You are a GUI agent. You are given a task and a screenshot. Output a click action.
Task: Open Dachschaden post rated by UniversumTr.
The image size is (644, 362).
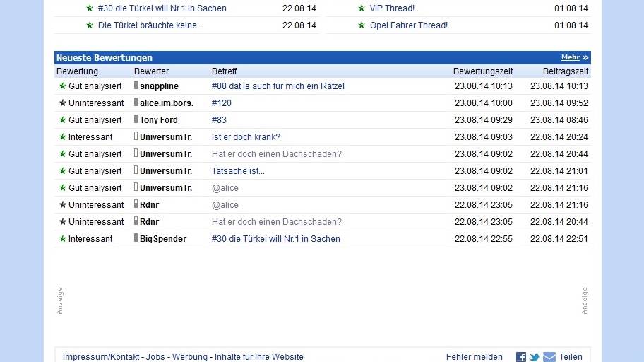(x=277, y=154)
